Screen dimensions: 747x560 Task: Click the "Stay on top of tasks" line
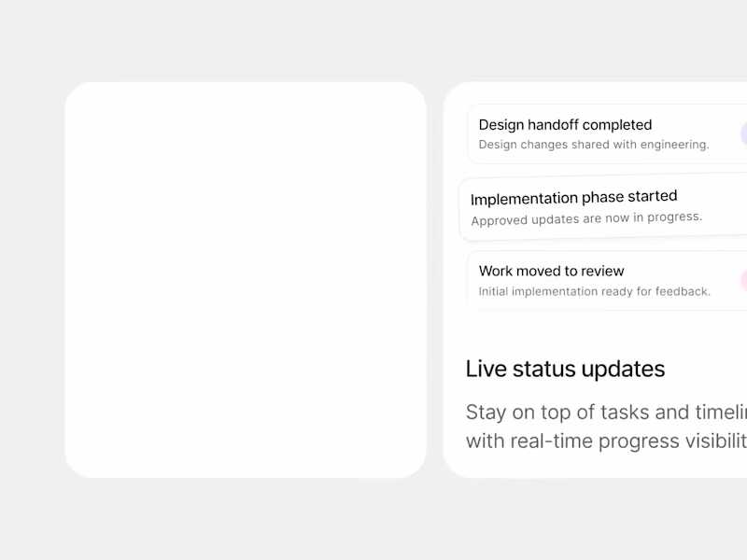coord(606,413)
